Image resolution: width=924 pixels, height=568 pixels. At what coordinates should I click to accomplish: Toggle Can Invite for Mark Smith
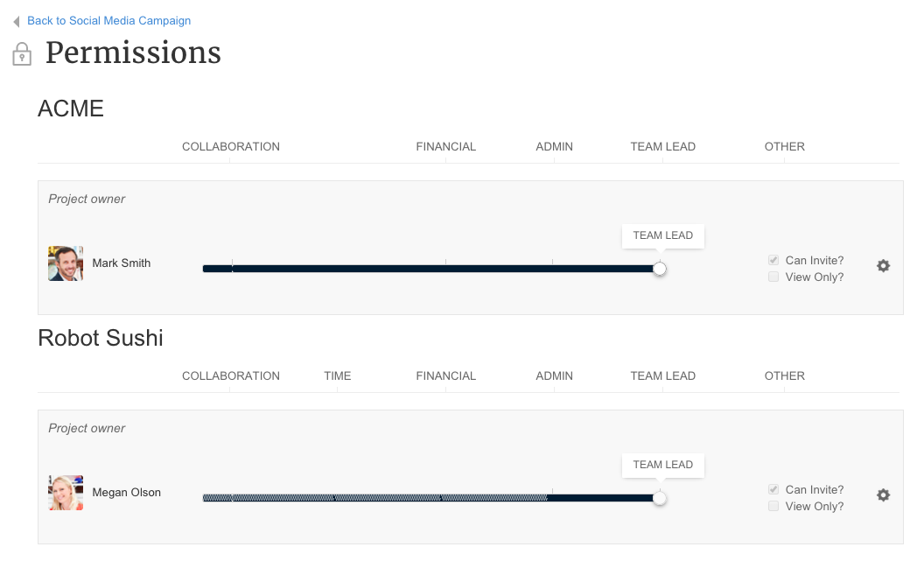coord(773,260)
